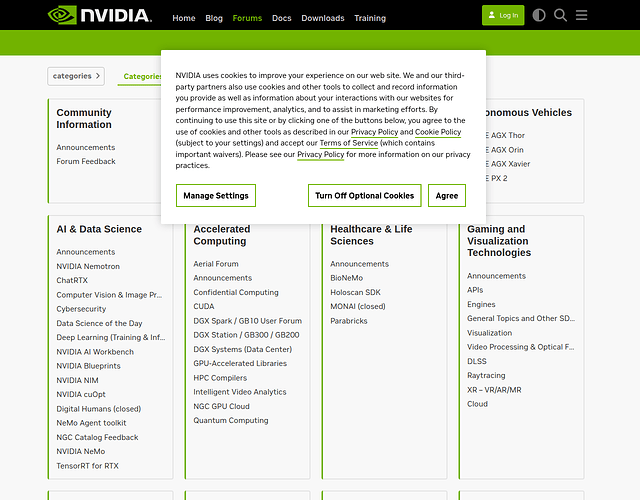The height and width of the screenshot is (500, 640).
Task: Click the Manage Settings button
Action: click(216, 196)
